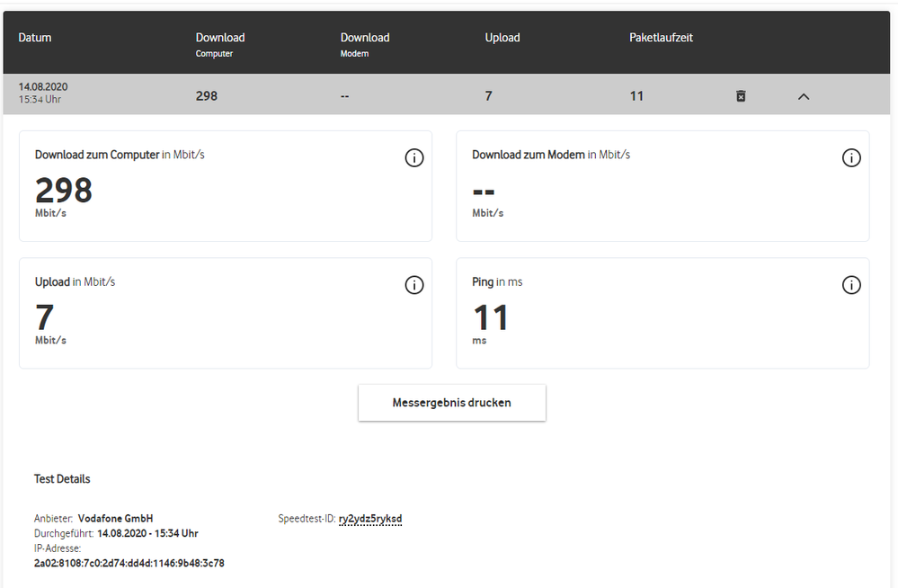Click the 298 Mbit/s download card

point(225,186)
